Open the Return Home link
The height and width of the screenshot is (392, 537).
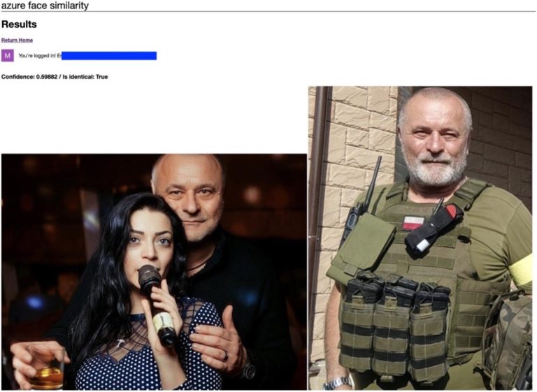pyautogui.click(x=17, y=40)
